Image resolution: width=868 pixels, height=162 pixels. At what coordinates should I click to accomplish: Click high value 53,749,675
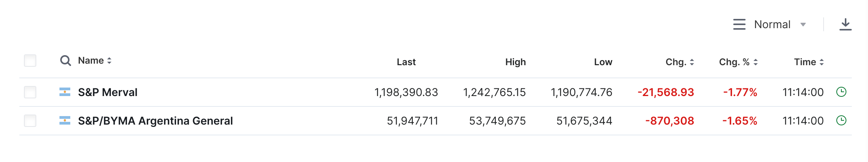[497, 121]
